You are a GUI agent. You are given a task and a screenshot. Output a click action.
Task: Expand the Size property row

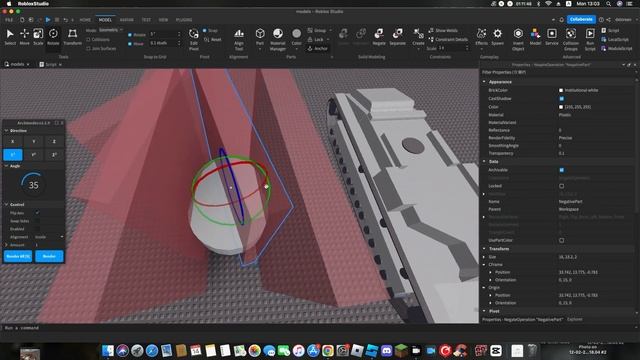[484, 257]
